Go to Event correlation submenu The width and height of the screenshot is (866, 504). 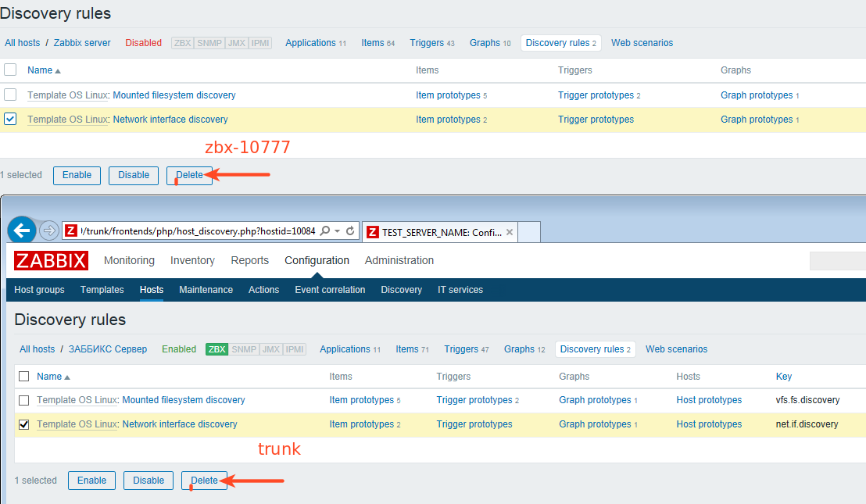pos(330,290)
